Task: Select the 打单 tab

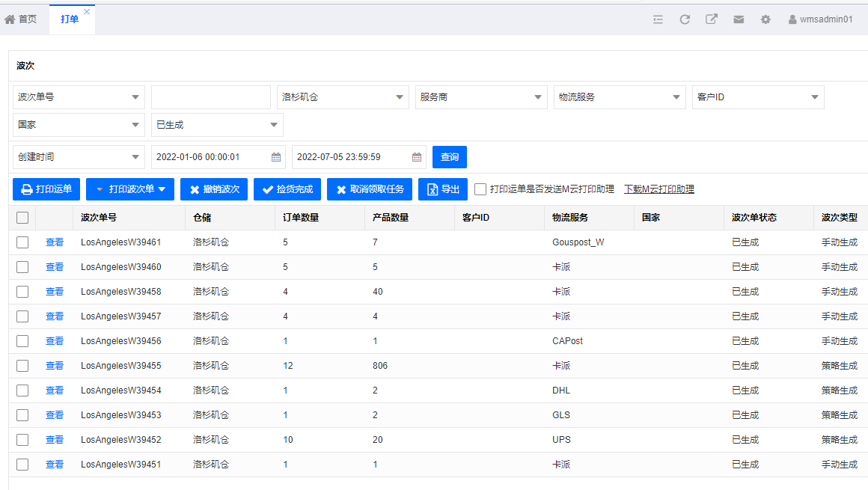Action: click(70, 19)
